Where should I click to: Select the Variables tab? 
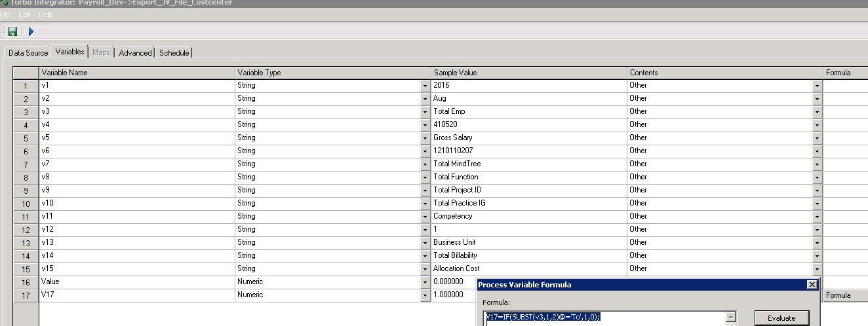coord(69,52)
